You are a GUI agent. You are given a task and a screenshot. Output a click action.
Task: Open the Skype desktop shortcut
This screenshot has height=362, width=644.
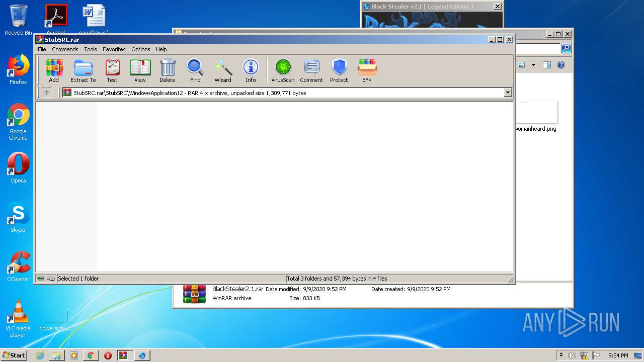point(18,217)
